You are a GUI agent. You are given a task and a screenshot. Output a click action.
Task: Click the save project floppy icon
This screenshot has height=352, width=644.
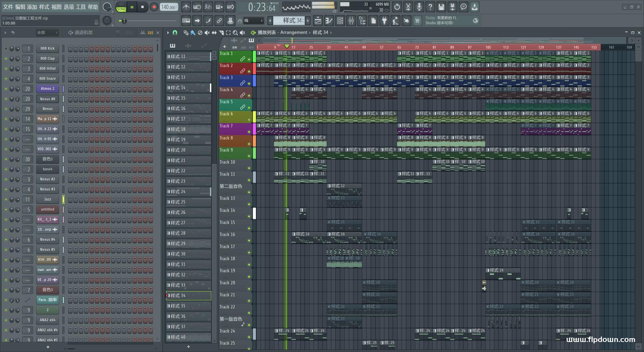(x=441, y=7)
